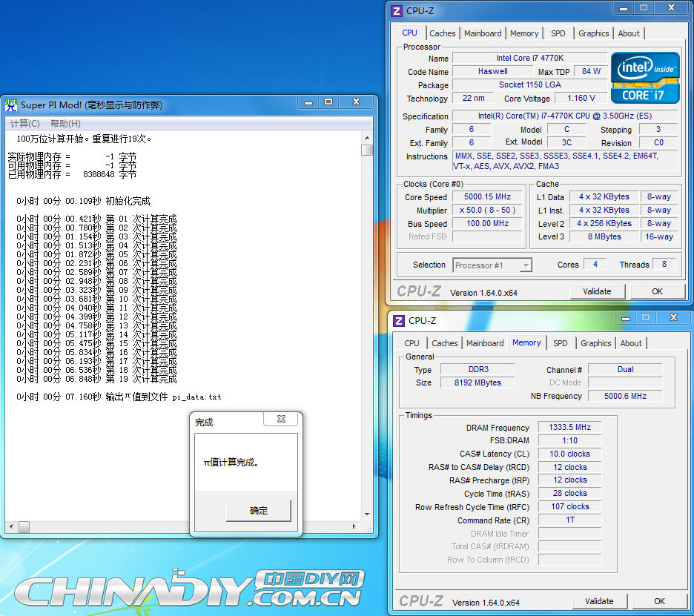Viewport: 694px width, 616px height.
Task: Click Validate in top CPU-Z window
Action: 597,291
